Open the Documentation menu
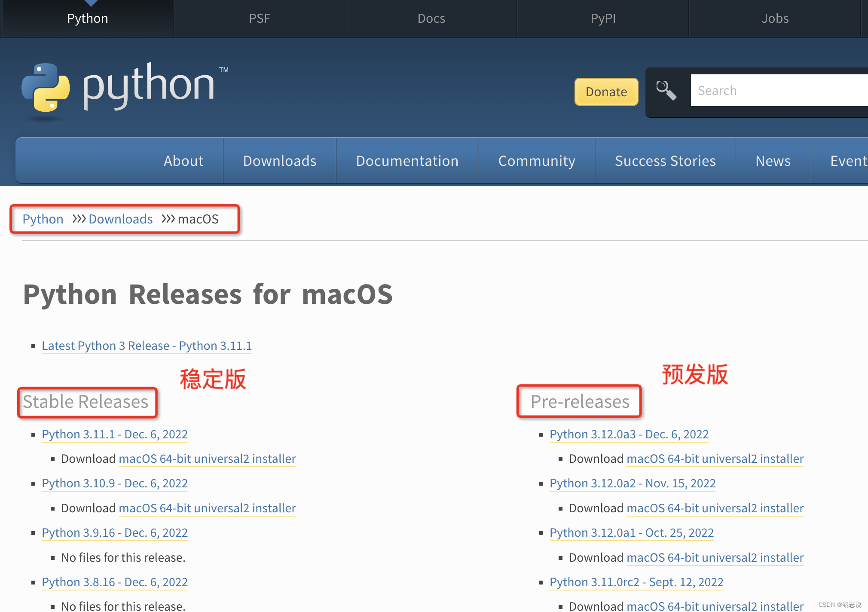Image resolution: width=868 pixels, height=612 pixels. (x=407, y=160)
